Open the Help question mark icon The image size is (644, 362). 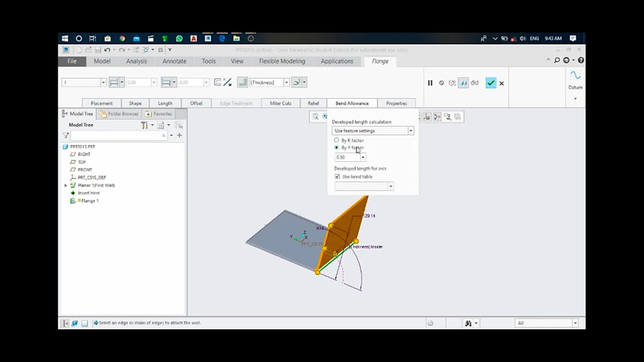pos(581,60)
